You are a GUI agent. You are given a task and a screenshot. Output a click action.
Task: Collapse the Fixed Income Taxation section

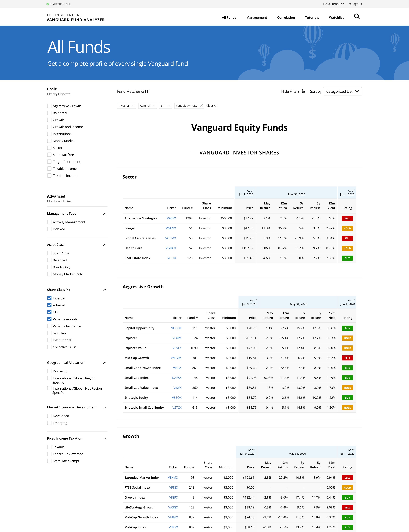pos(105,438)
